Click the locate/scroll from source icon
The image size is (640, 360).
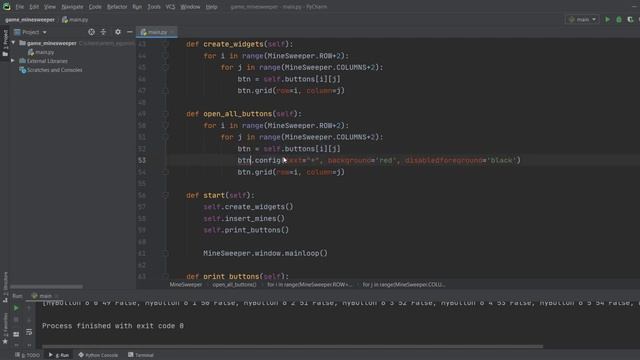pos(91,32)
